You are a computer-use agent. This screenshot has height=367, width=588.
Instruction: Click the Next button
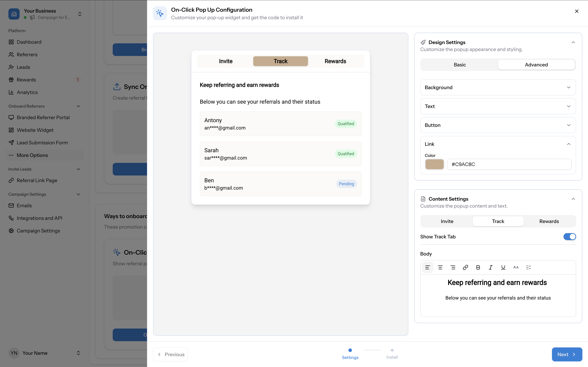[567, 354]
